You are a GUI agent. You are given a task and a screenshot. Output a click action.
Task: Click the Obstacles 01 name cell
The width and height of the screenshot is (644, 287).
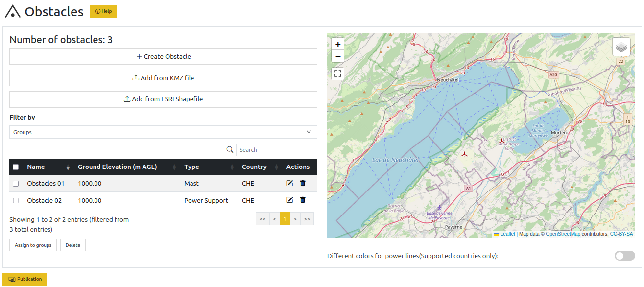46,184
